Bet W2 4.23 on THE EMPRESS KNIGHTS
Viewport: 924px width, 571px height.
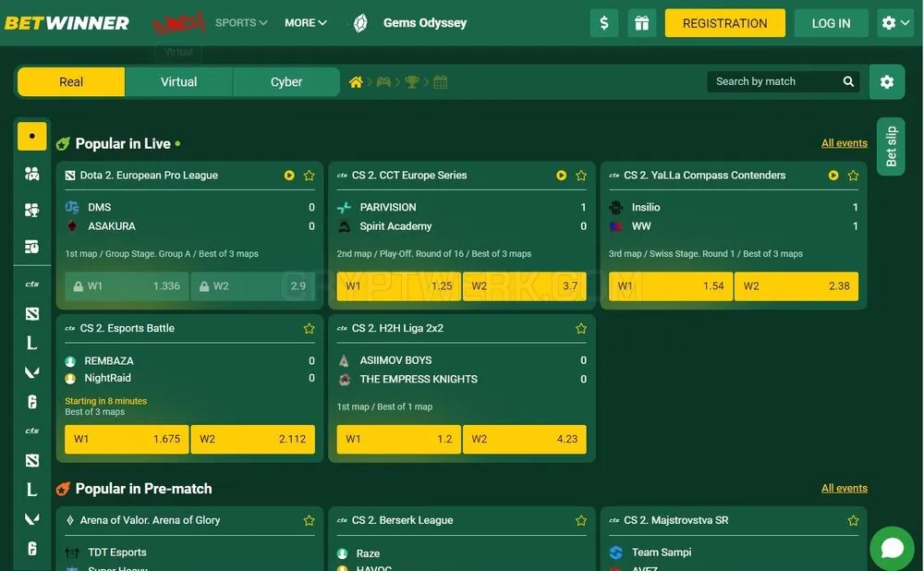click(x=525, y=439)
